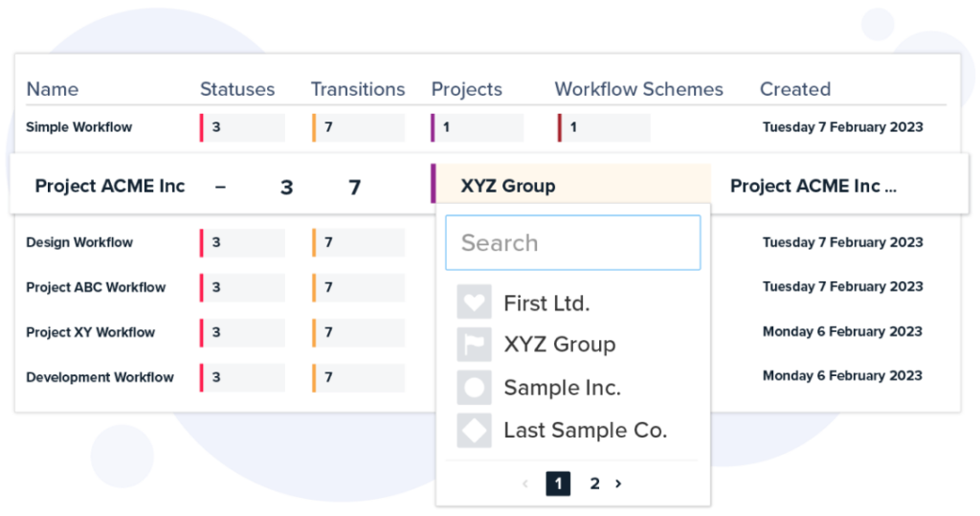
Task: Click the circle icon beside Sample Inc.
Action: coord(474,387)
